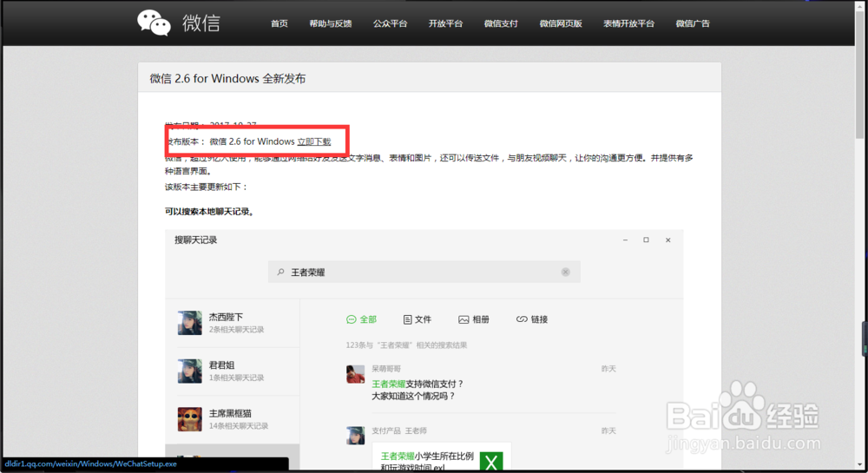Click the 支付产品 王老师 sender name
This screenshot has height=473, width=868.
tap(399, 430)
